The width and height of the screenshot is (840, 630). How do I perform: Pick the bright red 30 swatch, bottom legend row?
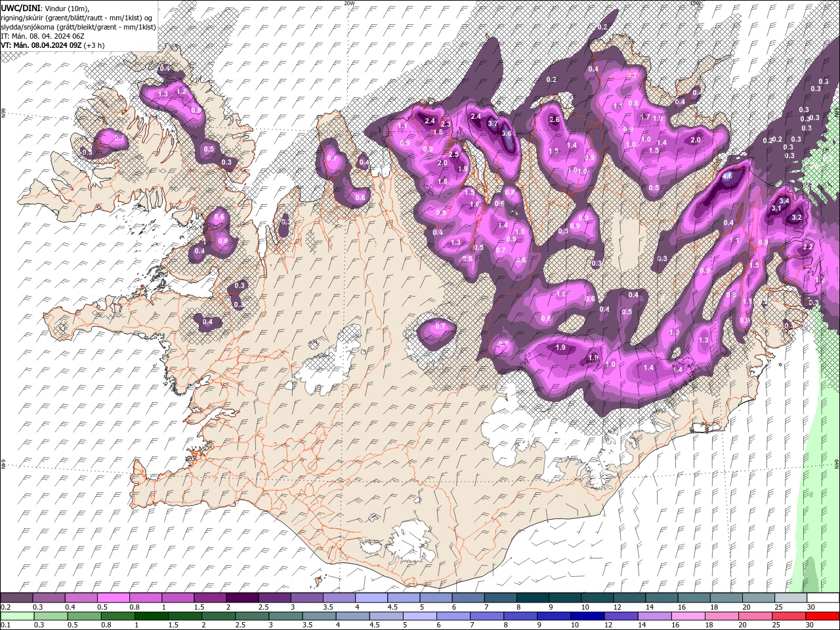click(x=822, y=616)
